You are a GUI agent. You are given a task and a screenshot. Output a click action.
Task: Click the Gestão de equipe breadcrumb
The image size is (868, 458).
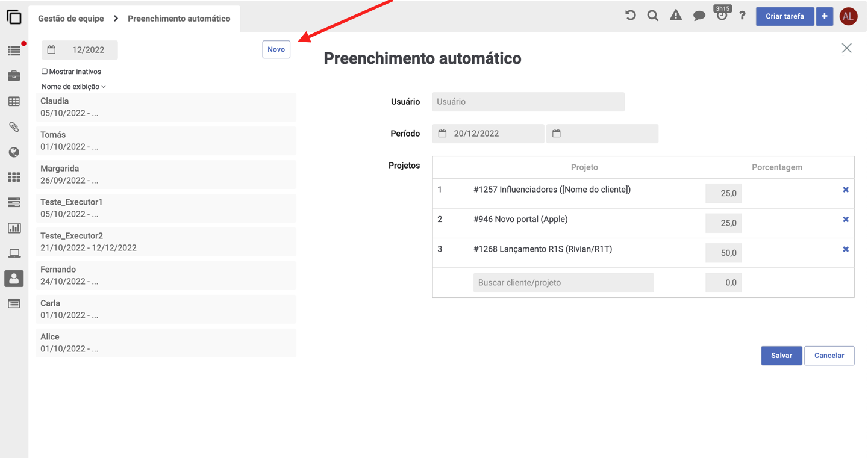70,19
